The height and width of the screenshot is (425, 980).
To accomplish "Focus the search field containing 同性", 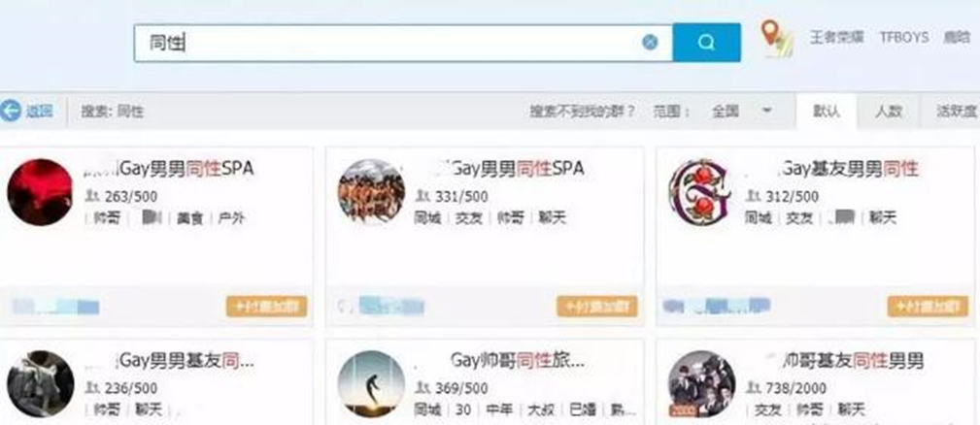I will click(x=403, y=43).
